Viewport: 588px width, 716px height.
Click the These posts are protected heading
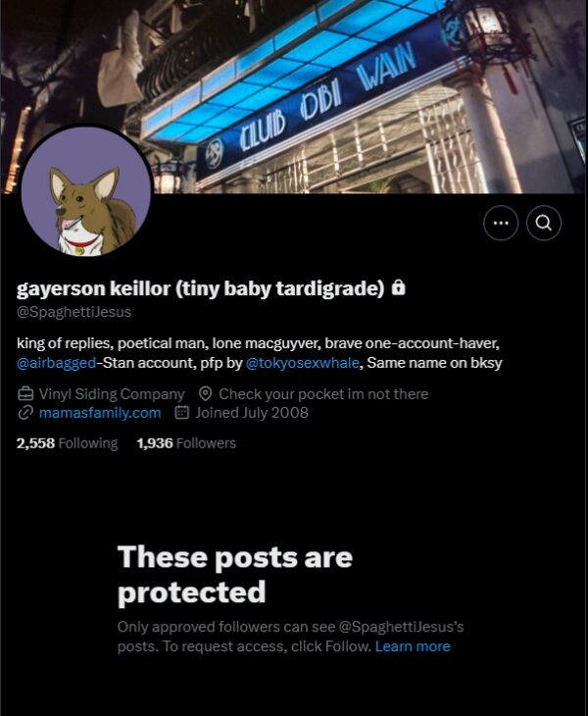pos(235,575)
